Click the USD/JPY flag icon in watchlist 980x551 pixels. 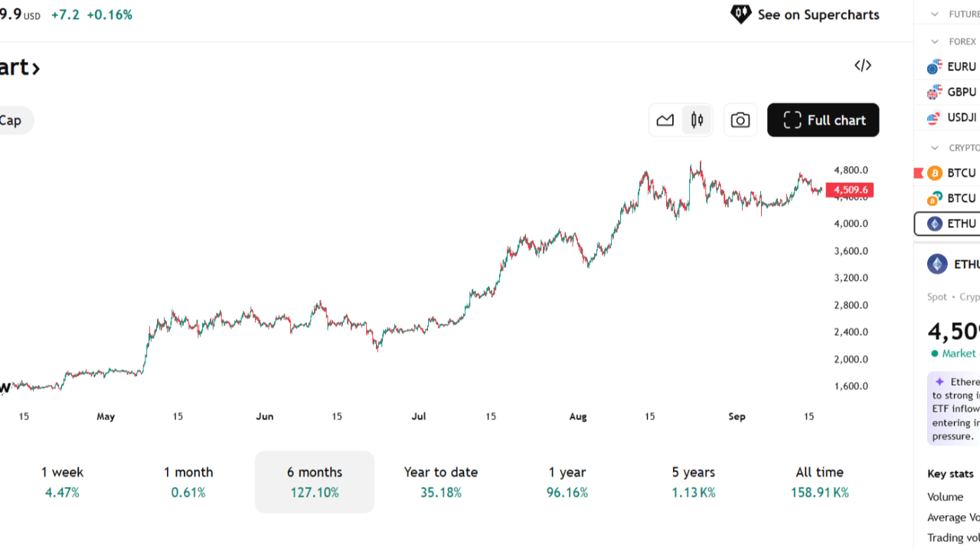pyautogui.click(x=934, y=117)
